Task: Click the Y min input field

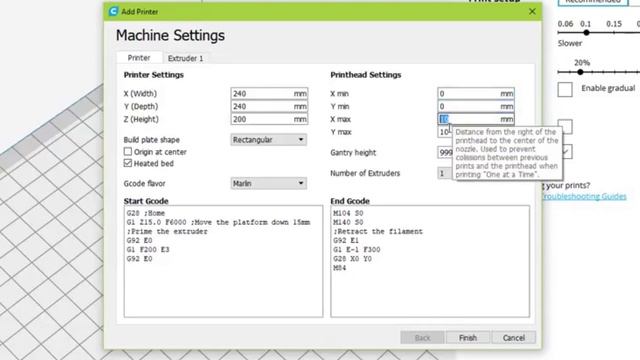Action: [x=476, y=106]
